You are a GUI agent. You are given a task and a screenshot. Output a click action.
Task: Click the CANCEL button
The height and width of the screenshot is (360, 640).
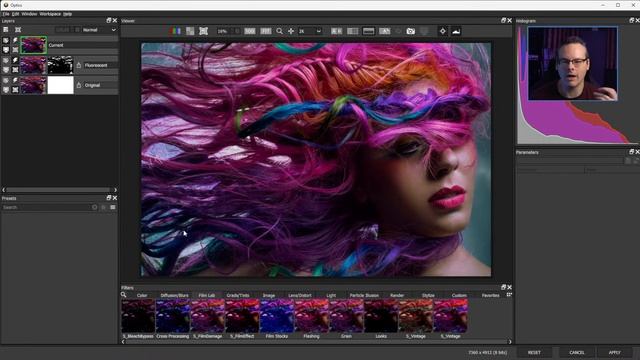[x=577, y=352]
